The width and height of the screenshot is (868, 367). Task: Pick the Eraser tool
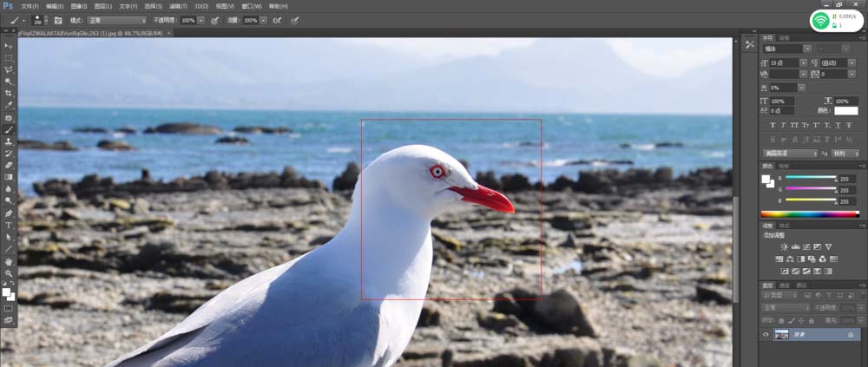[9, 165]
